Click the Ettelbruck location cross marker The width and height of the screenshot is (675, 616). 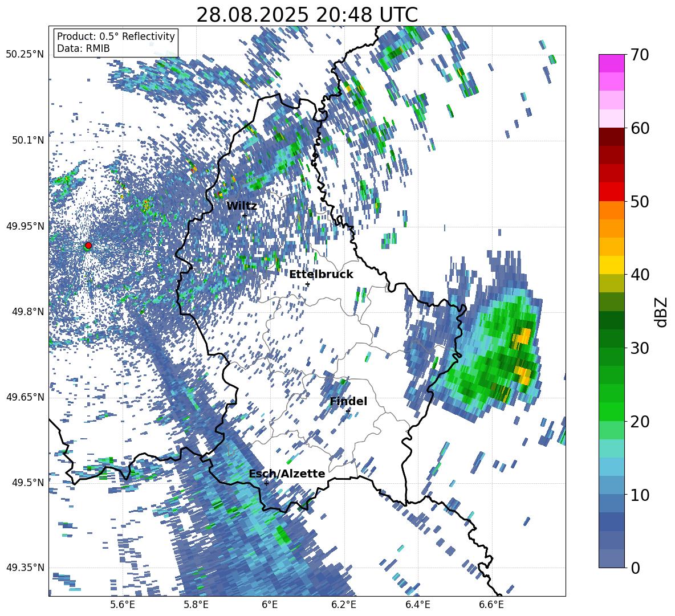[307, 284]
